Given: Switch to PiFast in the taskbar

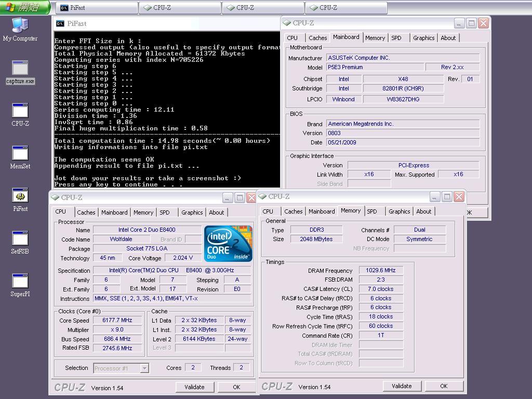Looking at the screenshot, I should coord(97,7).
